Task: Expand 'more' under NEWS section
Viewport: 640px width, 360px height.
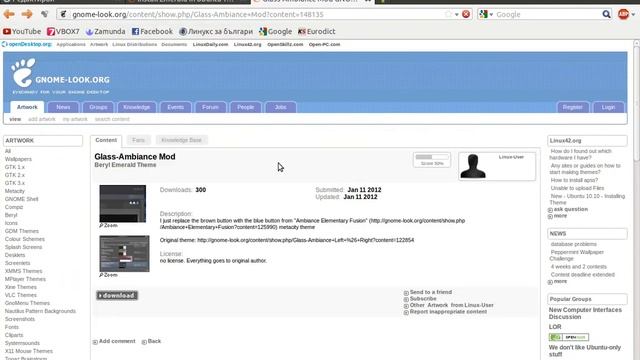Action: [x=557, y=282]
